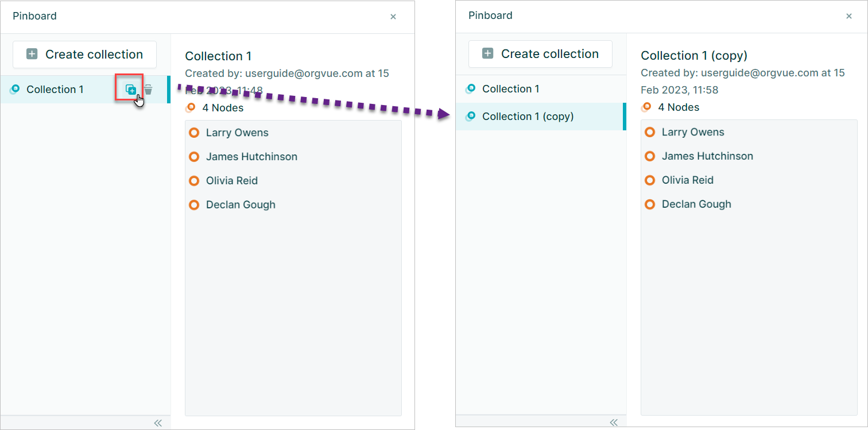
Task: Click 4 Nodes icon in Collection 1 (copy)
Action: coord(646,107)
